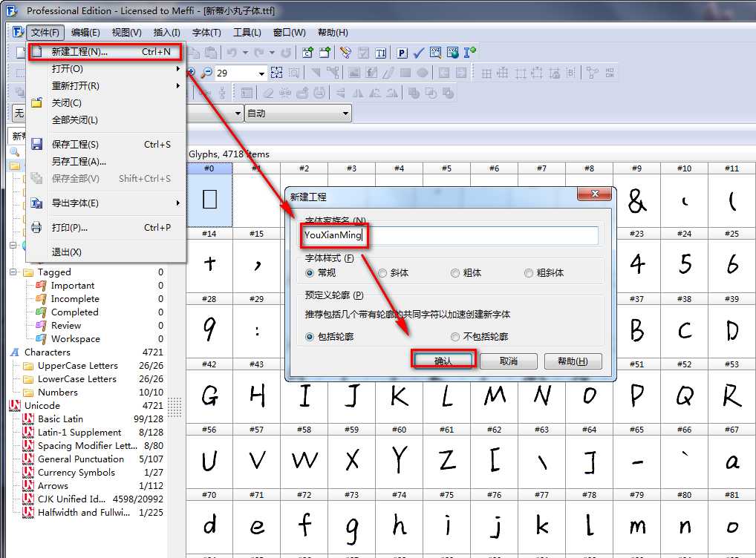Viewport: 756px width, 558px height.
Task: Select the CJK Unified Id... tree item
Action: pos(71,499)
